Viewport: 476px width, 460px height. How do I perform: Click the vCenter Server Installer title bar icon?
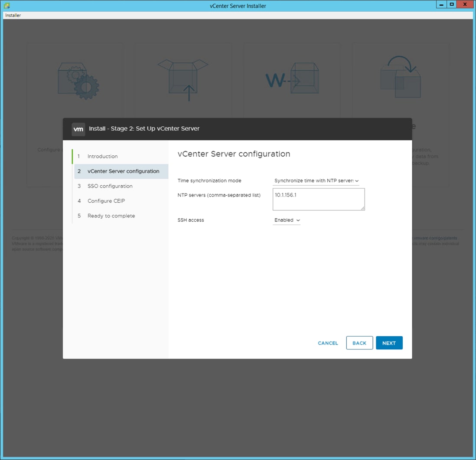pyautogui.click(x=7, y=6)
